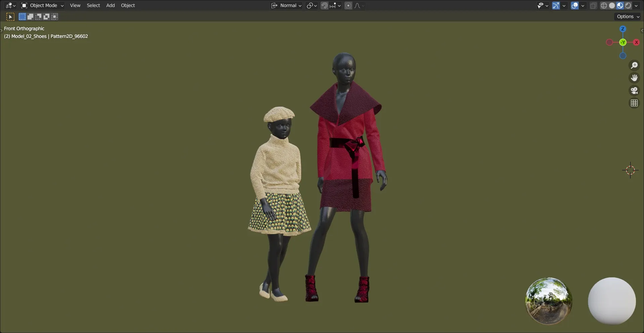Switch to Material Preview shading
The image size is (644, 333).
point(620,5)
